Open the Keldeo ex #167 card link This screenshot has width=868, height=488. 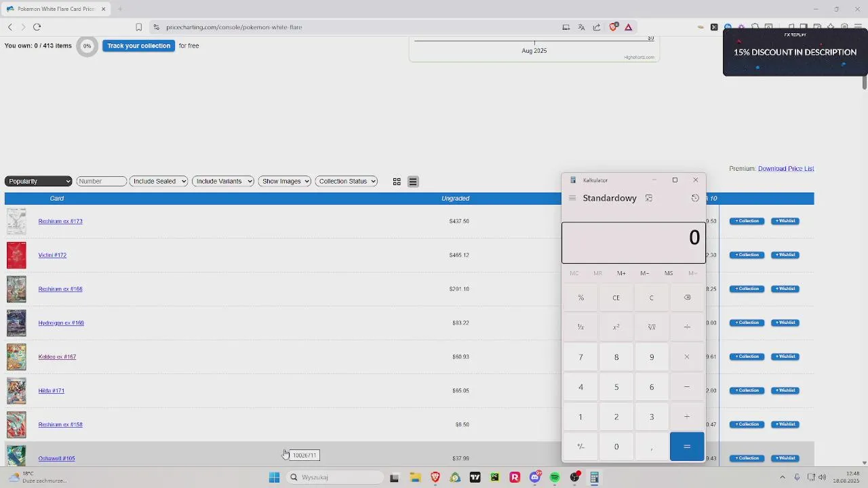tap(57, 357)
